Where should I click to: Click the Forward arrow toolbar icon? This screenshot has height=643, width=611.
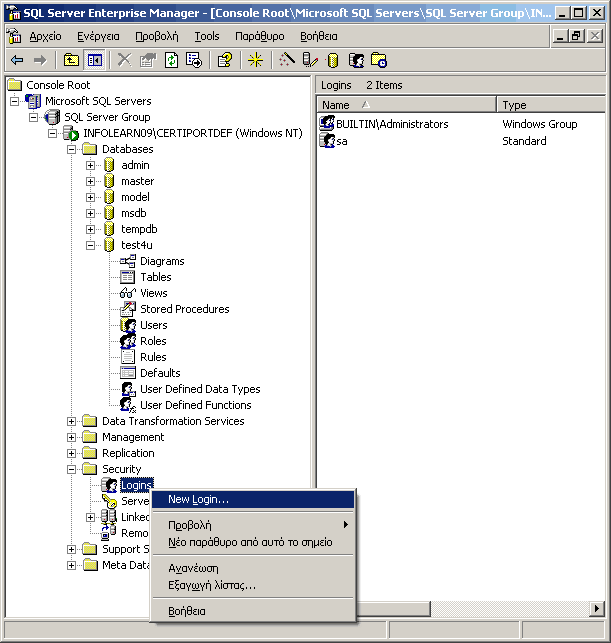point(40,60)
